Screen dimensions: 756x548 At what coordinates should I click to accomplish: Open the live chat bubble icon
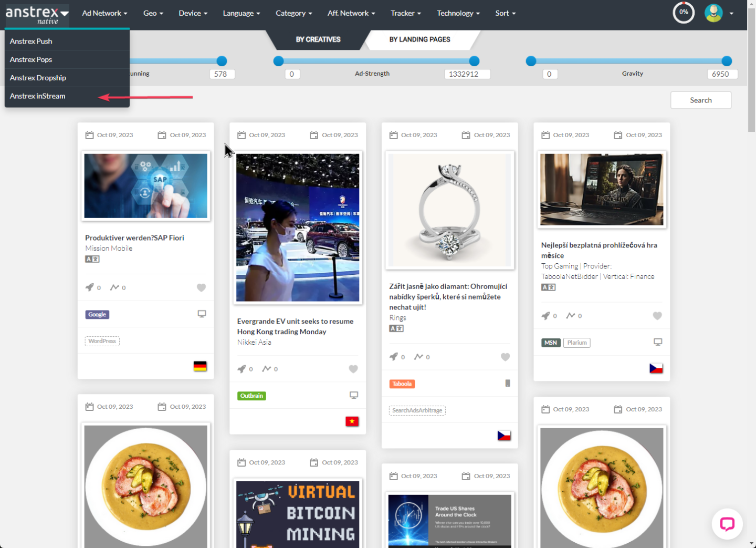click(727, 524)
